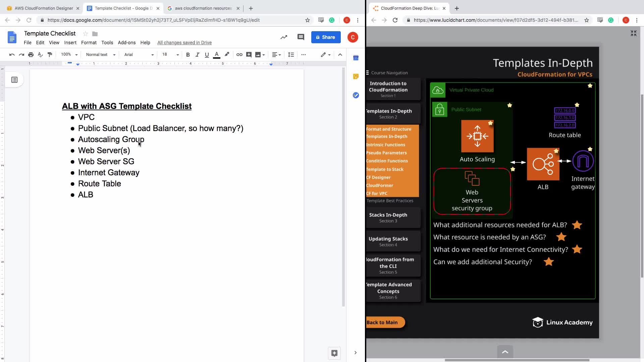
Task: Click the blue Share button
Action: click(326, 37)
